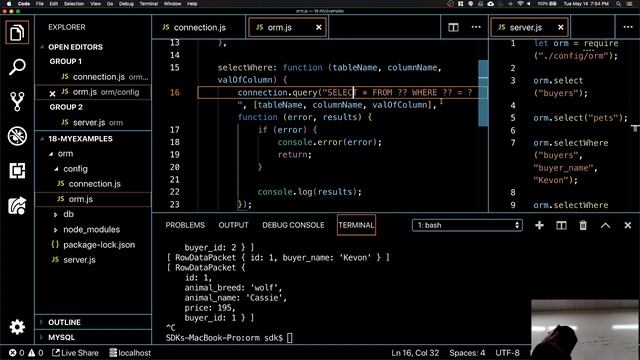
Task: Click the orm.js editor scrollbar thumb
Action: [x=483, y=93]
